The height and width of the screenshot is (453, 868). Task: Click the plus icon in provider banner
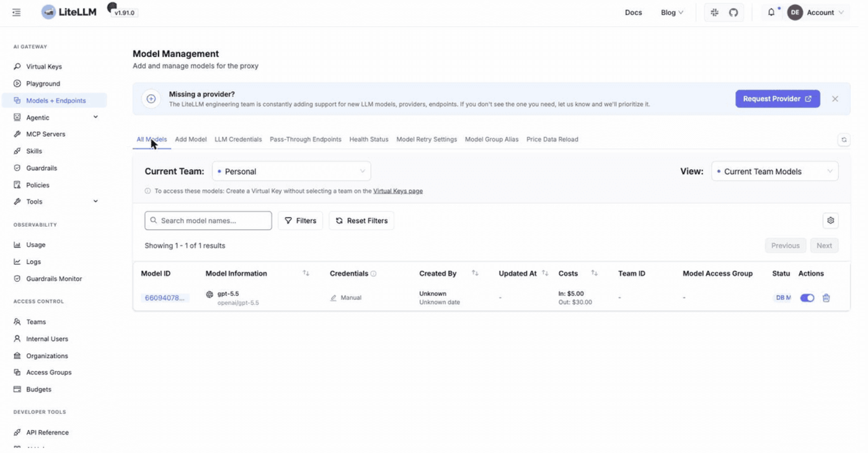tap(151, 99)
